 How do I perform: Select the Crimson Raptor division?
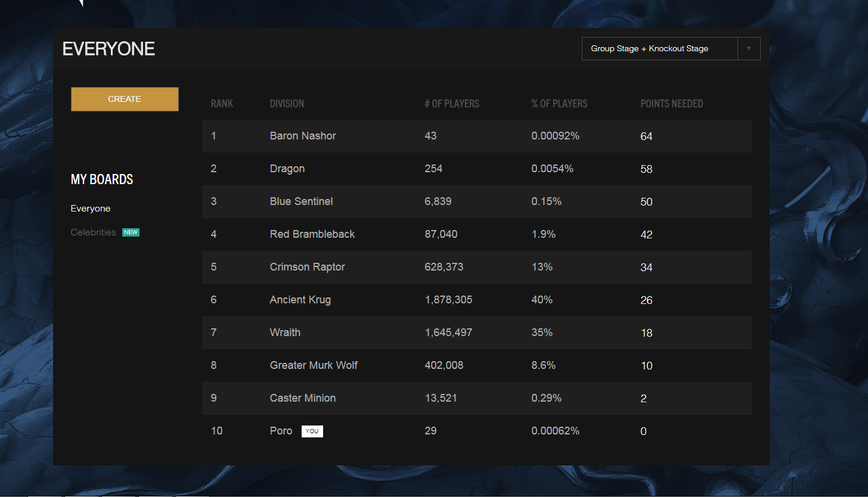tap(308, 267)
